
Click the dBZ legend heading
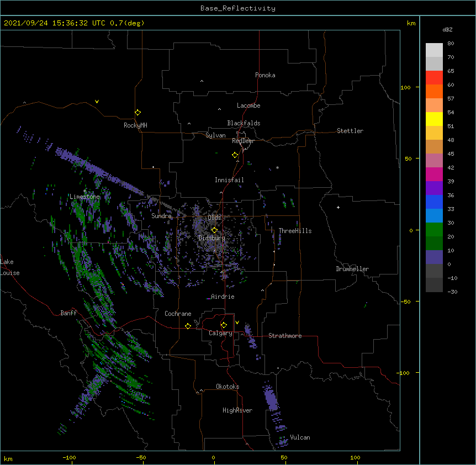click(x=447, y=29)
